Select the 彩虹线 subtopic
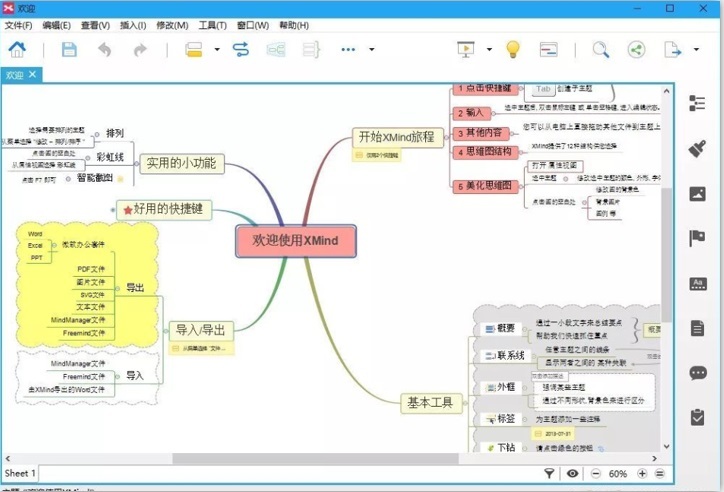This screenshot has height=492, width=724. click(110, 157)
